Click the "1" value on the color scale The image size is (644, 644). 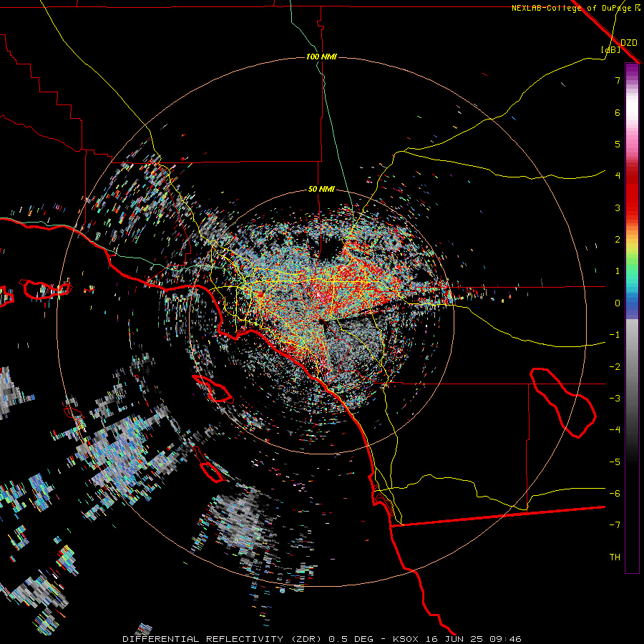coord(618,271)
